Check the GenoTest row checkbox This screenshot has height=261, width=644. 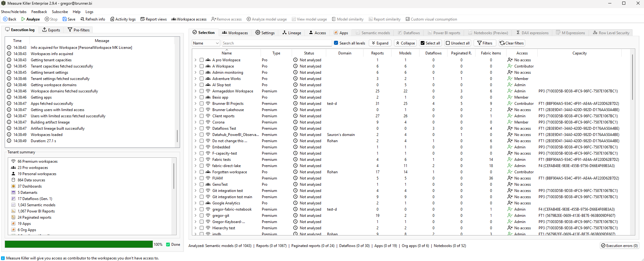(x=202, y=184)
